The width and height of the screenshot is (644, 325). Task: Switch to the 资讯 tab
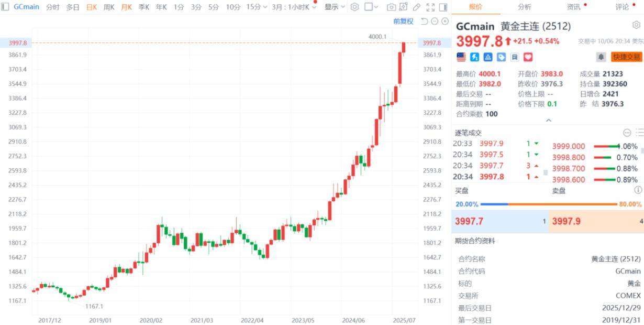(573, 7)
